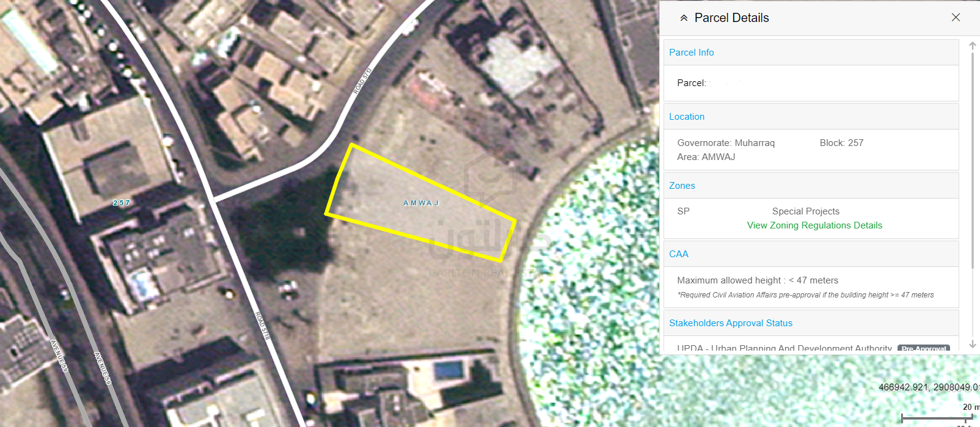Click the 20 m scale bar
Viewport: 980px width, 427px height.
point(937,418)
